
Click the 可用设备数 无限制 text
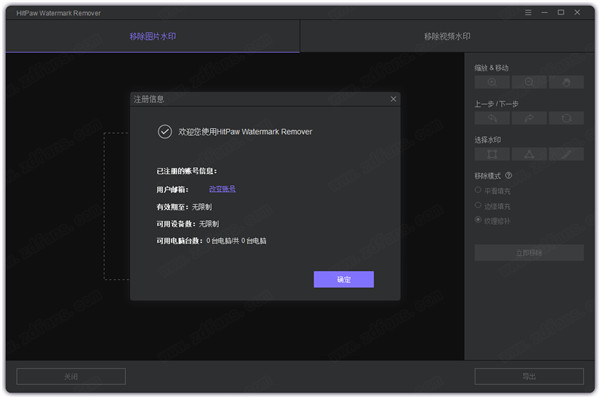[x=188, y=224]
